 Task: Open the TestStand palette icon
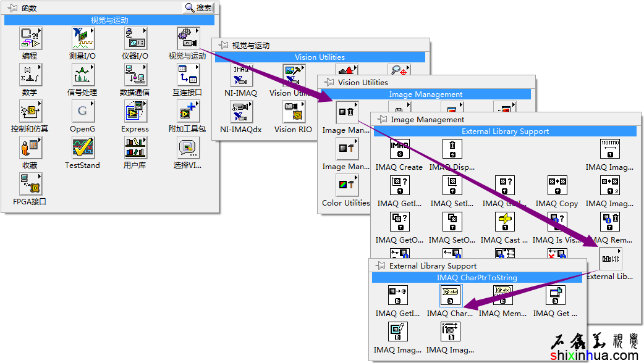click(82, 148)
